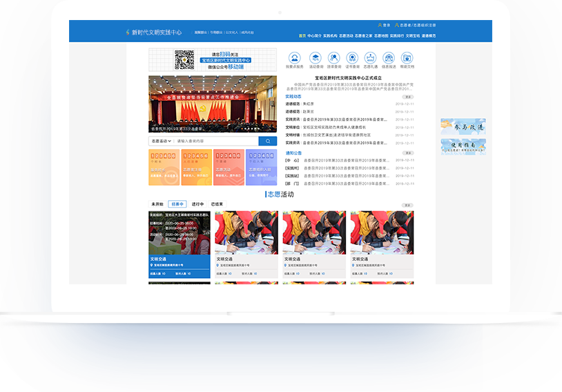Click the red 志愿活动 statistics card
The width and height of the screenshot is (562, 392).
229,167
